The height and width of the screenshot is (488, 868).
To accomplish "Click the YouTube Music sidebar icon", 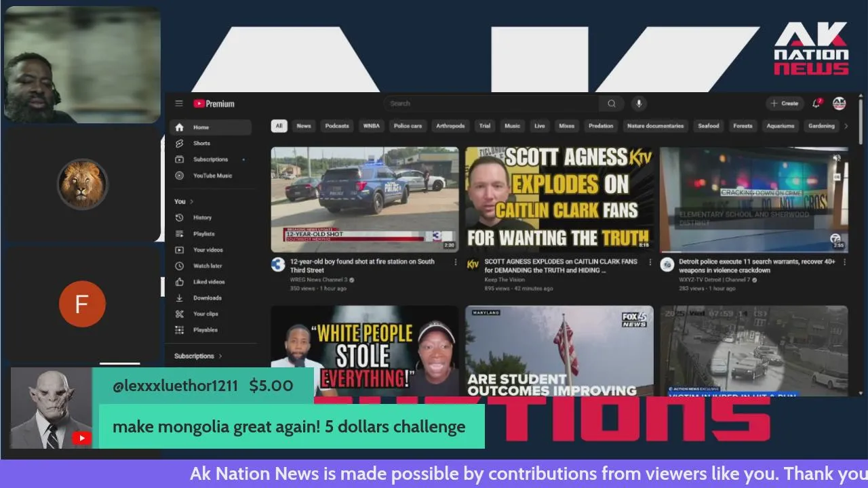I will [179, 176].
